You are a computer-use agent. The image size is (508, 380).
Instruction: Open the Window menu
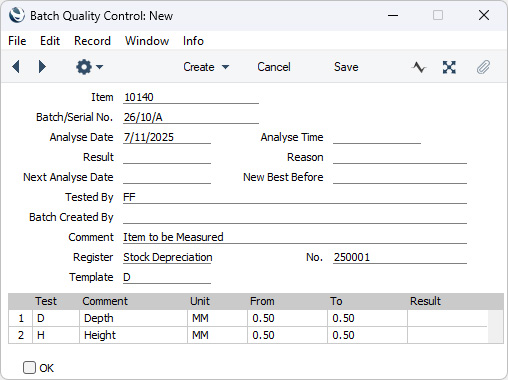[147, 41]
